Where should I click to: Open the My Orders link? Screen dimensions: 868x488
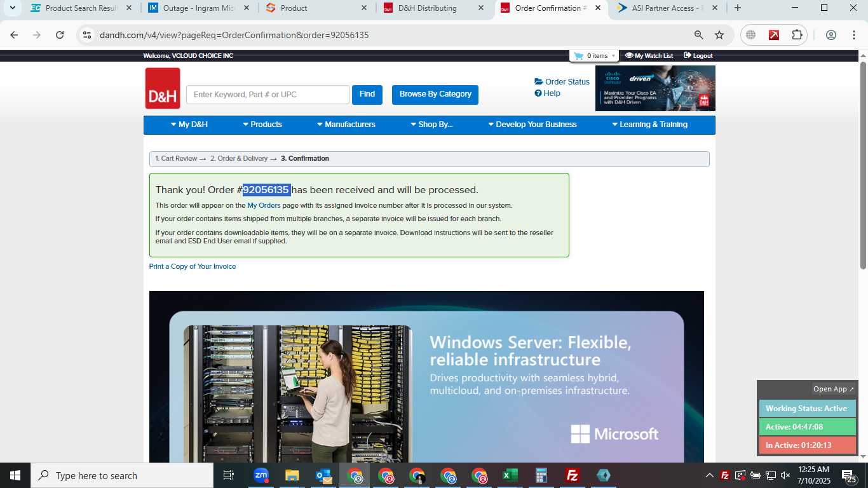tap(264, 205)
